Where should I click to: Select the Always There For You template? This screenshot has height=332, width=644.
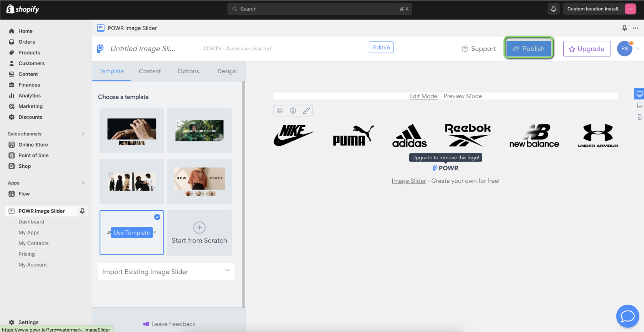[199, 130]
